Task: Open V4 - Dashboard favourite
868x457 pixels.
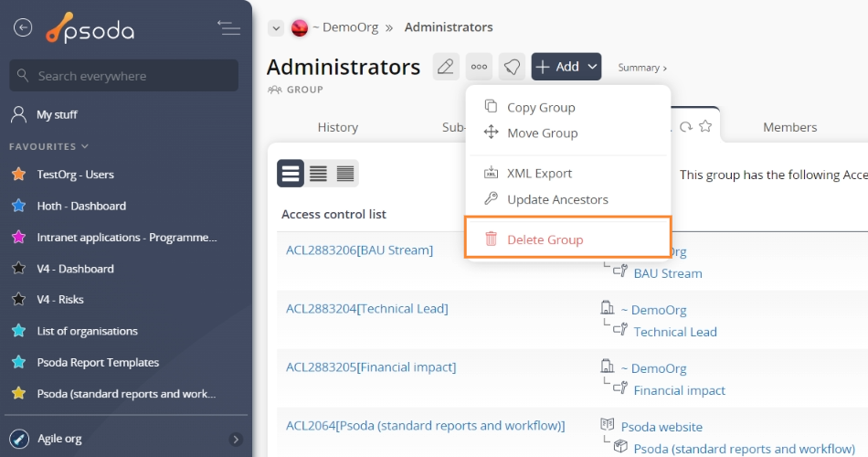Action: pos(75,270)
